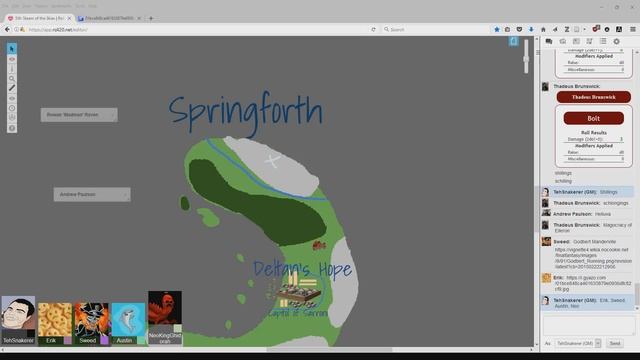Screen dimensions: 640x360
Task: Open a new browser tab with plus
Action: click(151, 18)
